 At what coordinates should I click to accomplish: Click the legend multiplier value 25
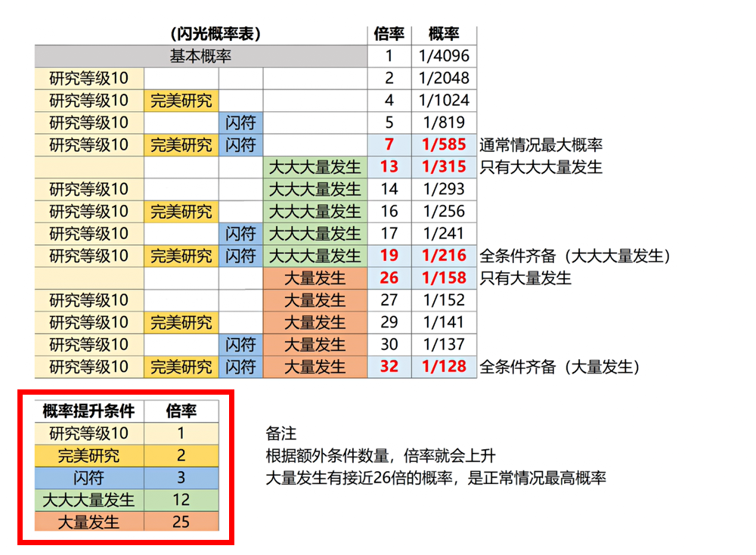click(x=181, y=522)
